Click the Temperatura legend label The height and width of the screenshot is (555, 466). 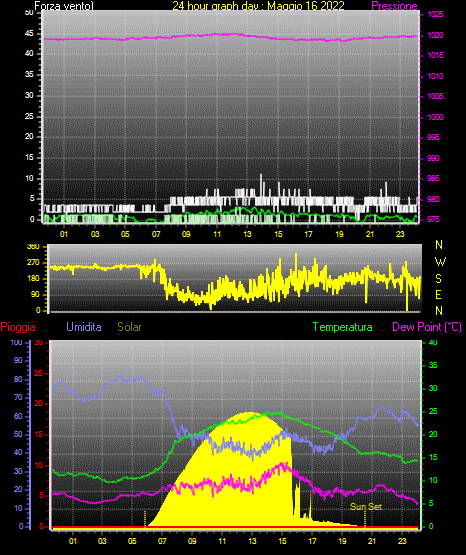[343, 327]
